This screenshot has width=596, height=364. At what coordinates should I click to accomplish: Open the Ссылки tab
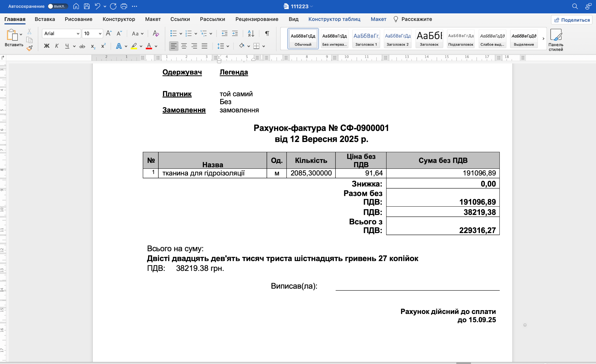tap(180, 19)
